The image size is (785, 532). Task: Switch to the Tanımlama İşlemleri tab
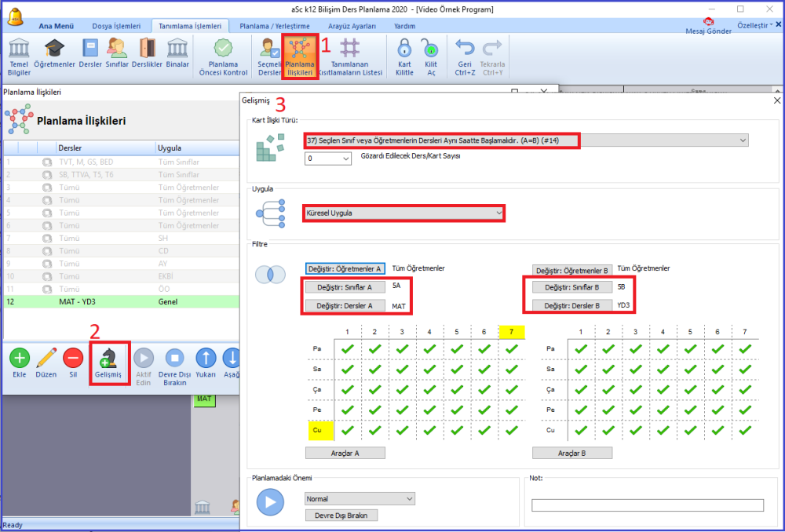190,26
